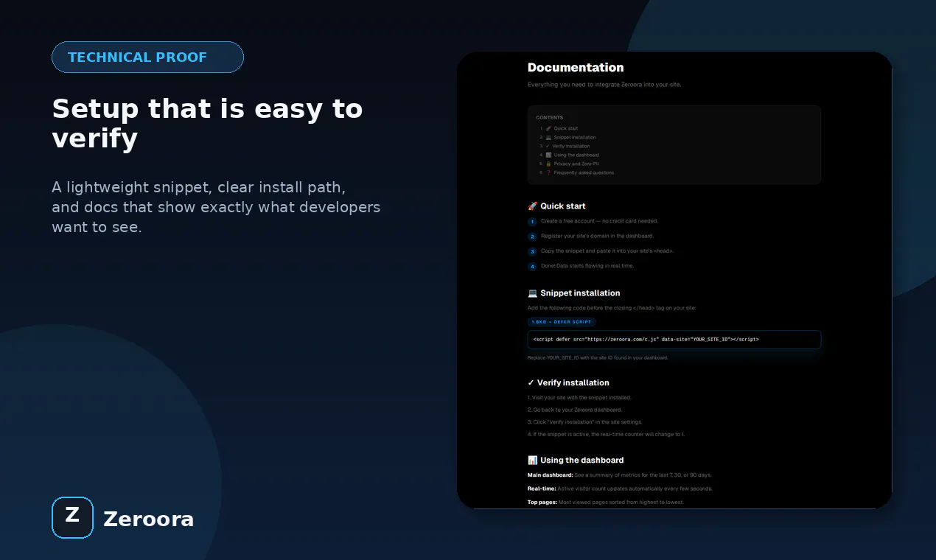Click the Documentation page title
The height and width of the screenshot is (560, 936).
coord(576,68)
